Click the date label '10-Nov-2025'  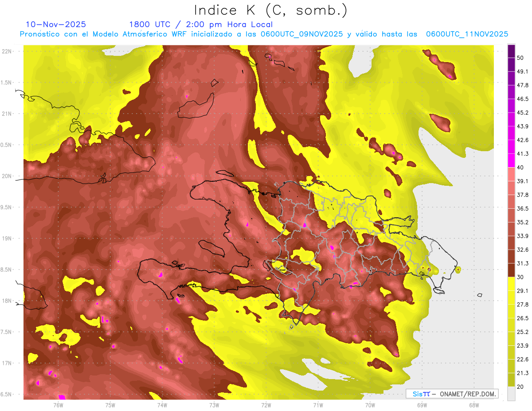pos(56,24)
